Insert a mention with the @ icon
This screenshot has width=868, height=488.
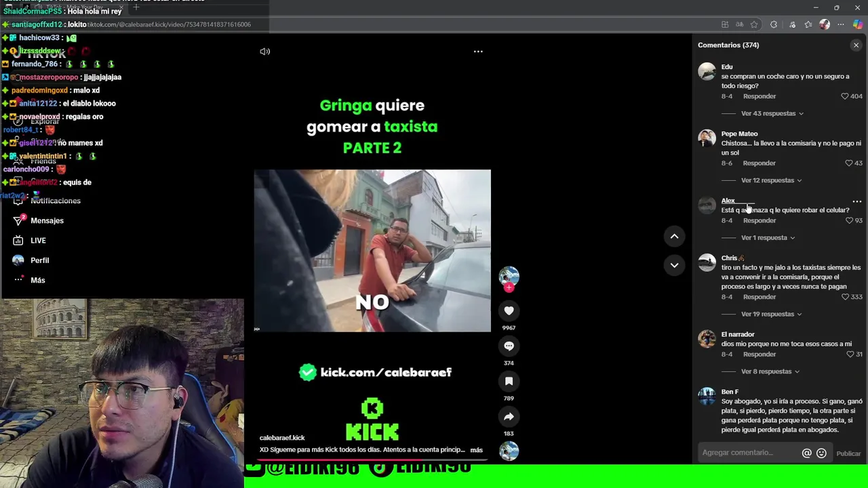[806, 453]
